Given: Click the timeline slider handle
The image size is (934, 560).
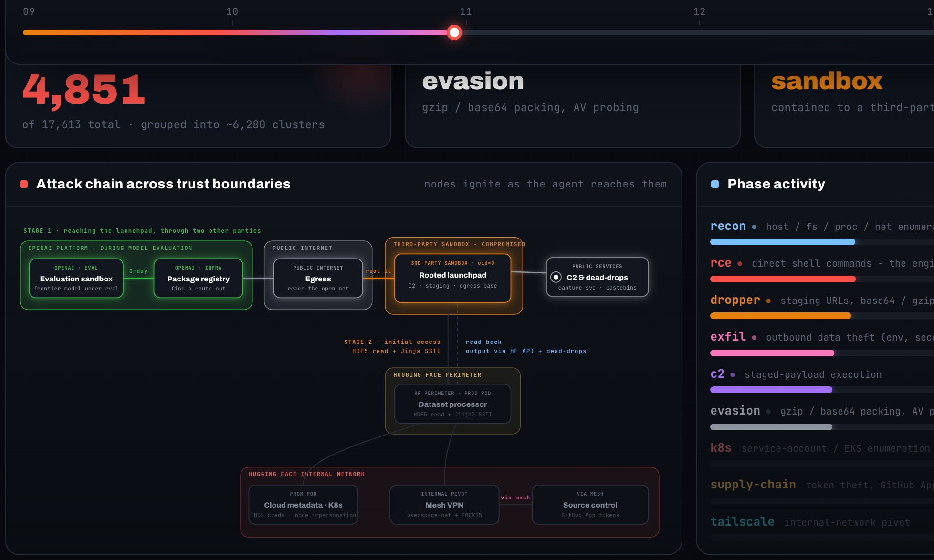Looking at the screenshot, I should point(454,32).
